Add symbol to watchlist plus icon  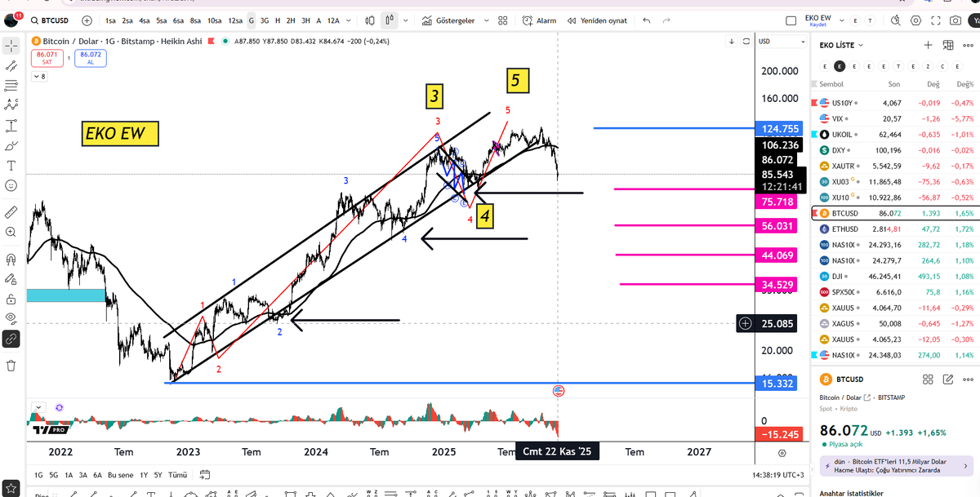point(928,45)
